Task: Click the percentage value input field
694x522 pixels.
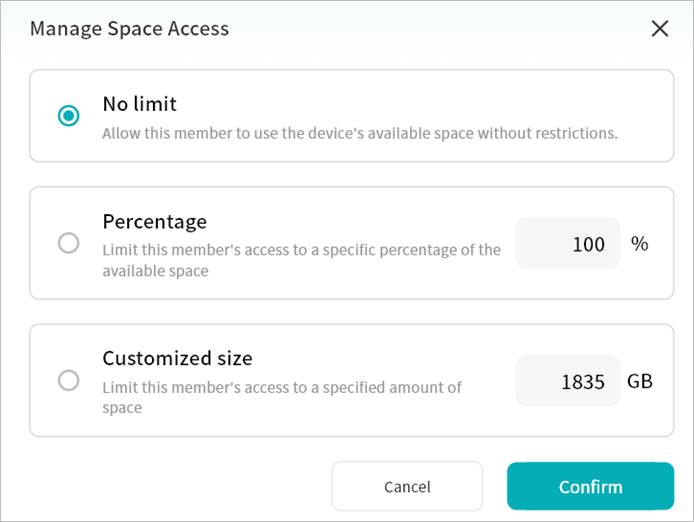Action: (x=567, y=243)
